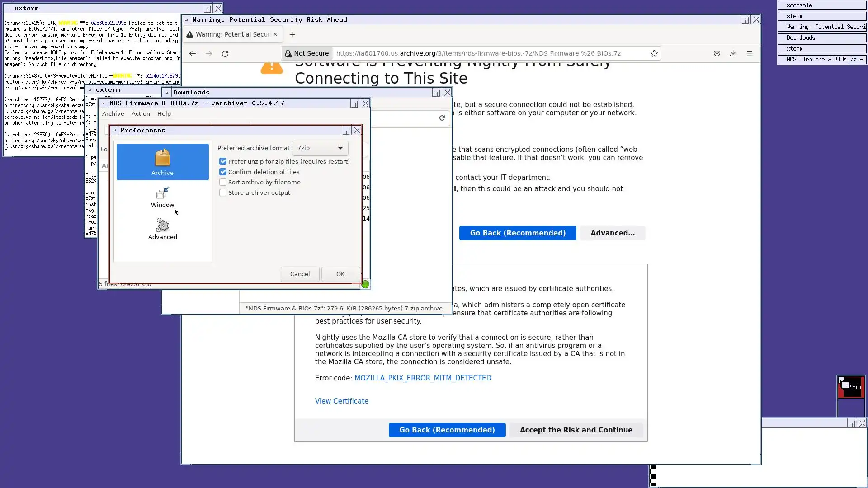Select the Archive preferences icon
The image size is (868, 488).
click(x=162, y=162)
